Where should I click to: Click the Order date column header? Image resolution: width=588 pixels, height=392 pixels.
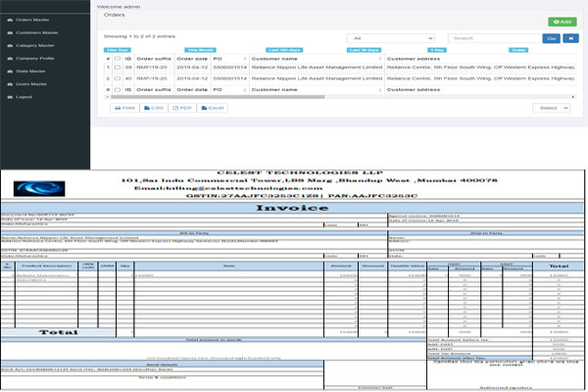pos(192,59)
